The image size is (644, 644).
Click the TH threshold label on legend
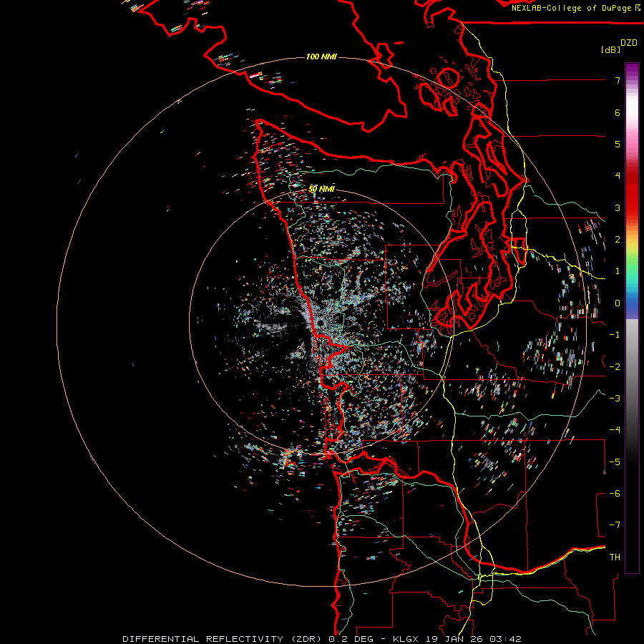point(615,557)
